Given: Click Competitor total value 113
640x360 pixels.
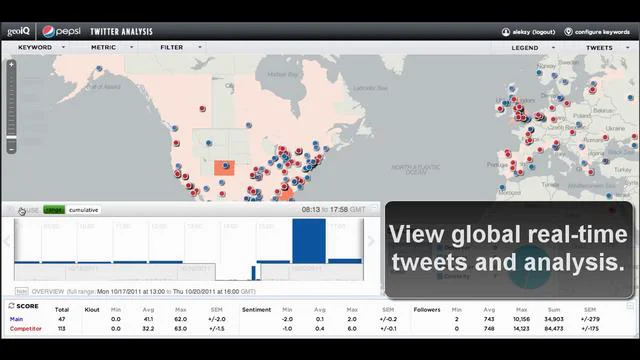Looking at the screenshot, I should tap(62, 329).
